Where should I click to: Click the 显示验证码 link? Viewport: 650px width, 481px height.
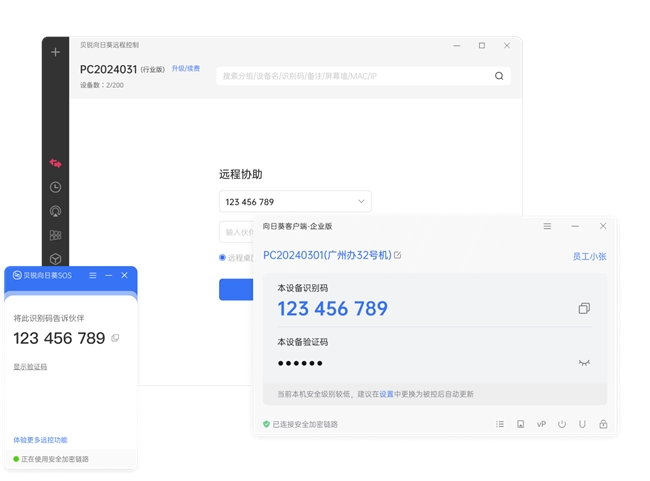tap(30, 367)
